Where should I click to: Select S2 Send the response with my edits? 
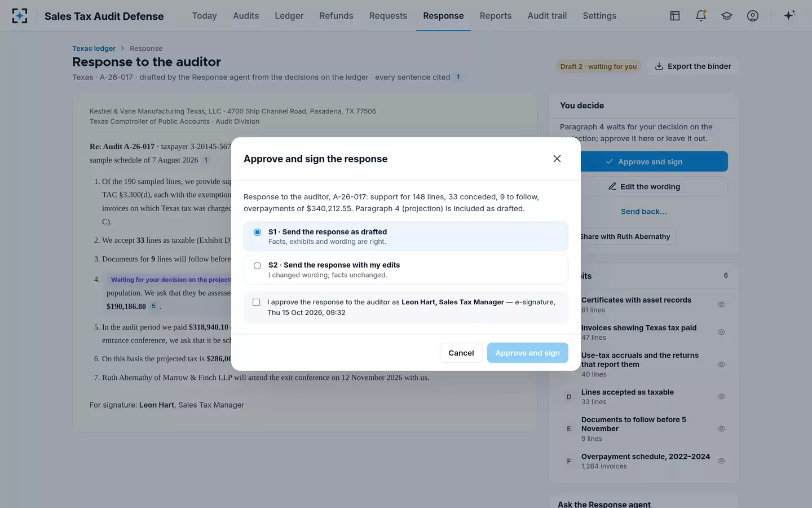tap(406, 270)
